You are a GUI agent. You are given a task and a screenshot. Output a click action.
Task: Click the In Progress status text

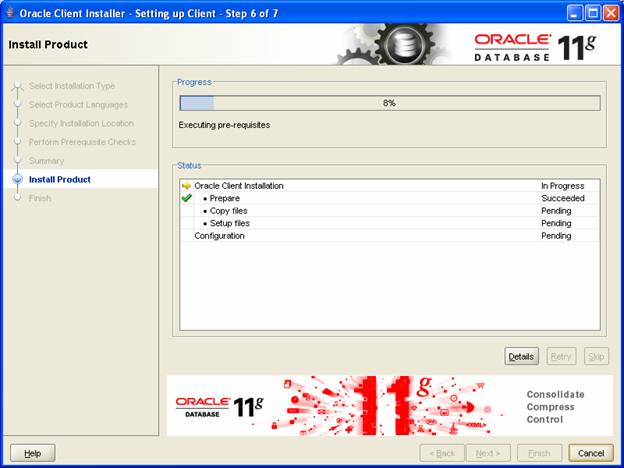(563, 186)
